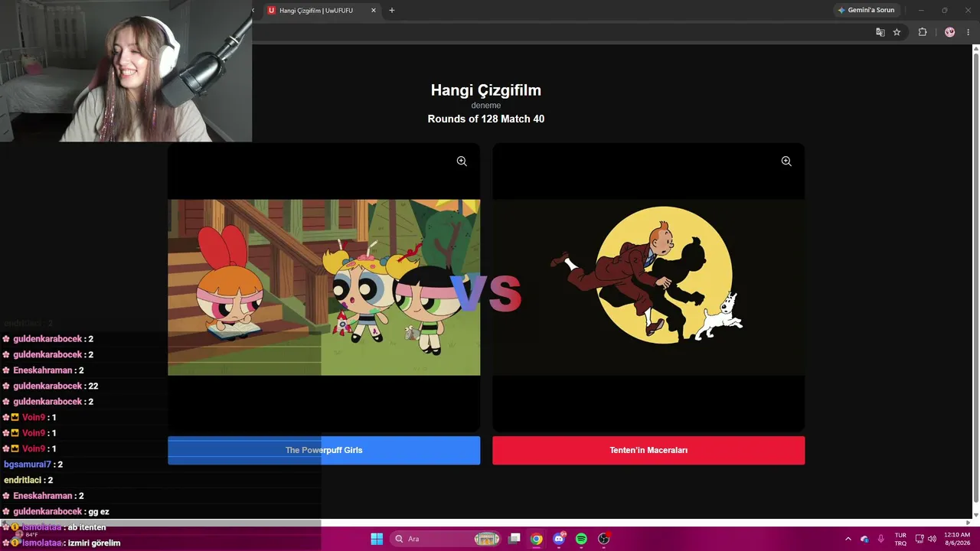Bookmark this page with the star icon
Viewport: 980px width, 551px height.
coord(897,32)
